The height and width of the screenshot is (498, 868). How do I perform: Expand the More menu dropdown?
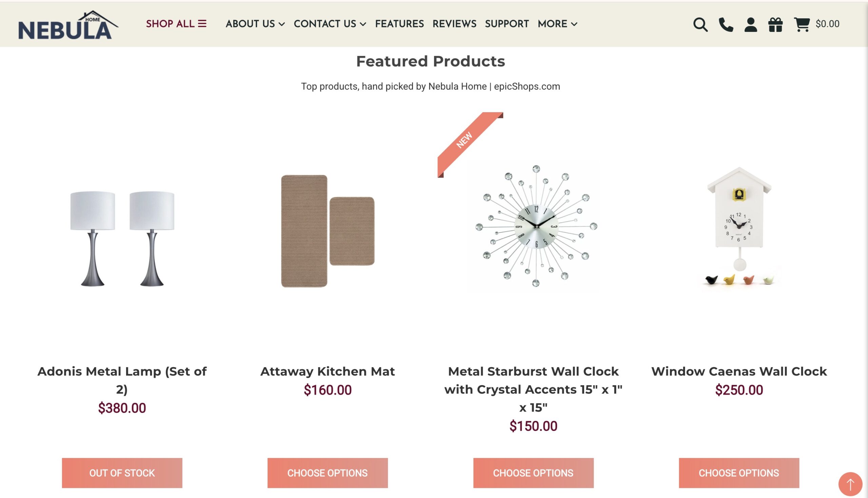(x=557, y=24)
